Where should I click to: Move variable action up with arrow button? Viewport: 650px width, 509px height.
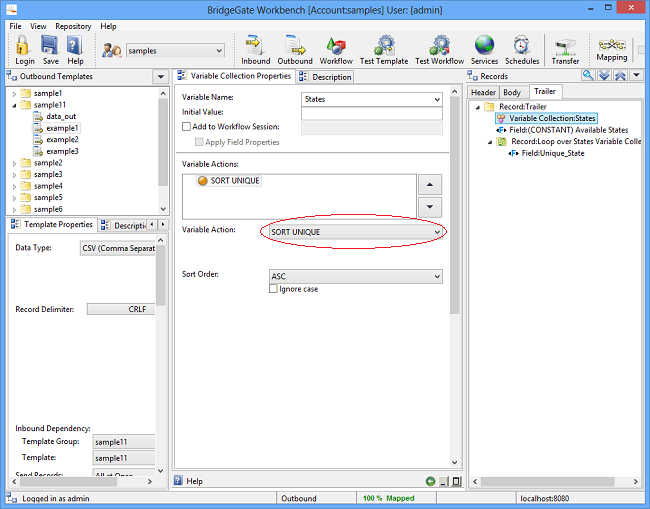click(x=429, y=185)
